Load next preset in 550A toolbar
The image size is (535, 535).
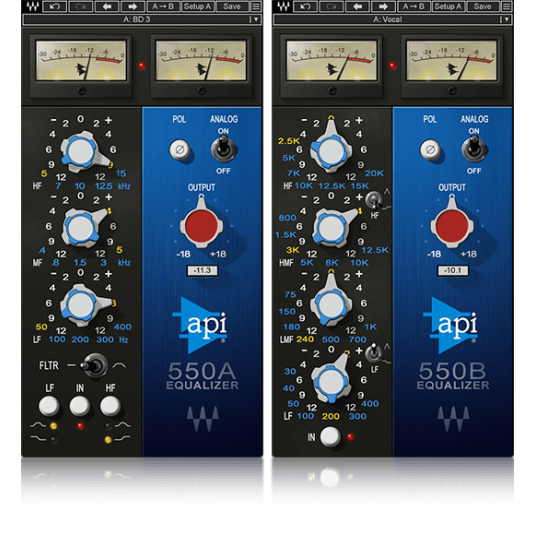pyautogui.click(x=133, y=6)
